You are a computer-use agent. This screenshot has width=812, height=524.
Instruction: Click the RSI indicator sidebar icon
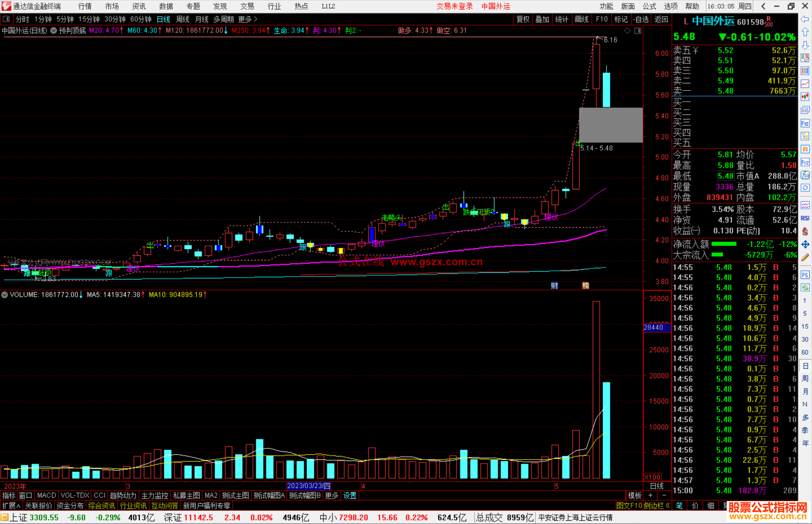click(805, 218)
